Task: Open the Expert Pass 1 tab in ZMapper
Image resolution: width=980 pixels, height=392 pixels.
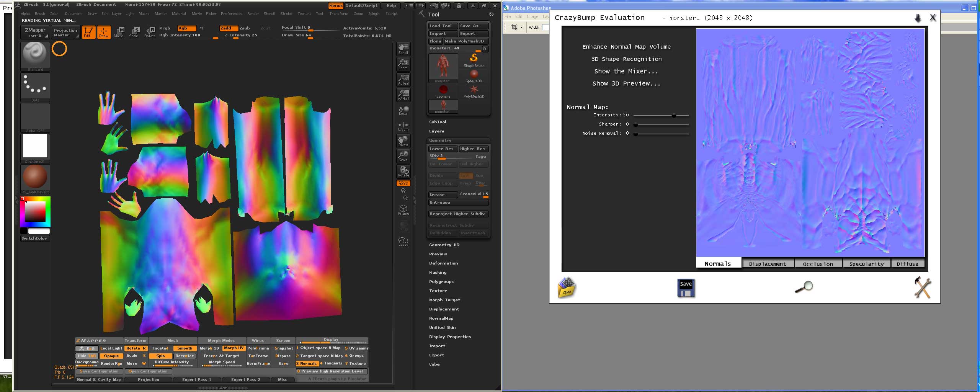Action: (196, 380)
